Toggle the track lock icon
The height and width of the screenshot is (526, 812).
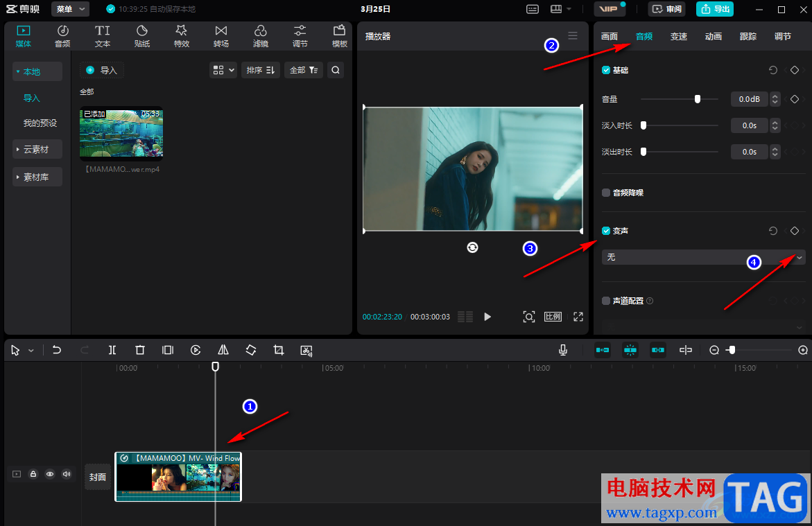pos(33,474)
